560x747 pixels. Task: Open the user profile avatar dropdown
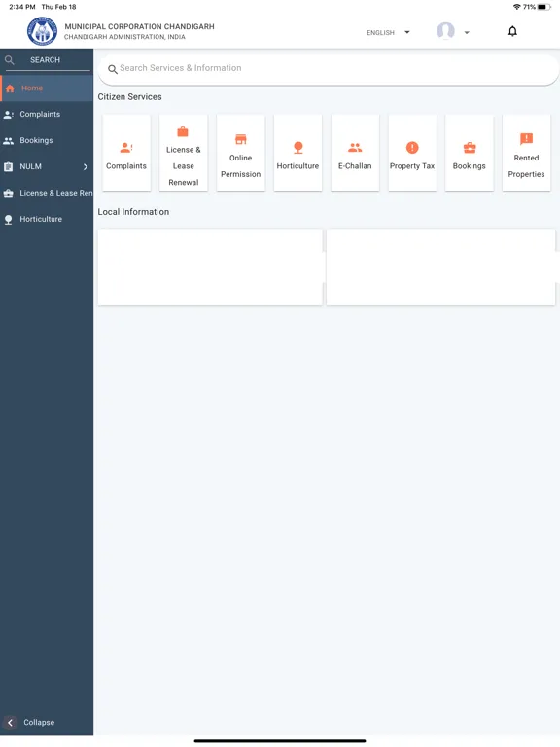point(453,31)
